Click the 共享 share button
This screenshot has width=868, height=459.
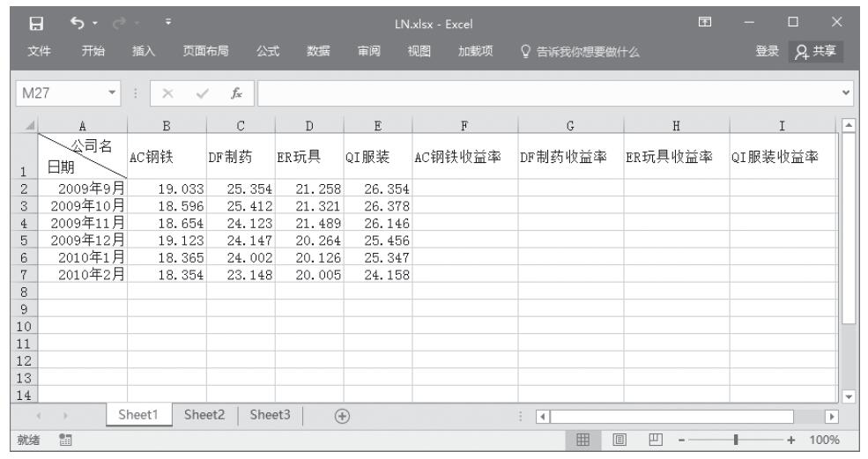tap(816, 50)
